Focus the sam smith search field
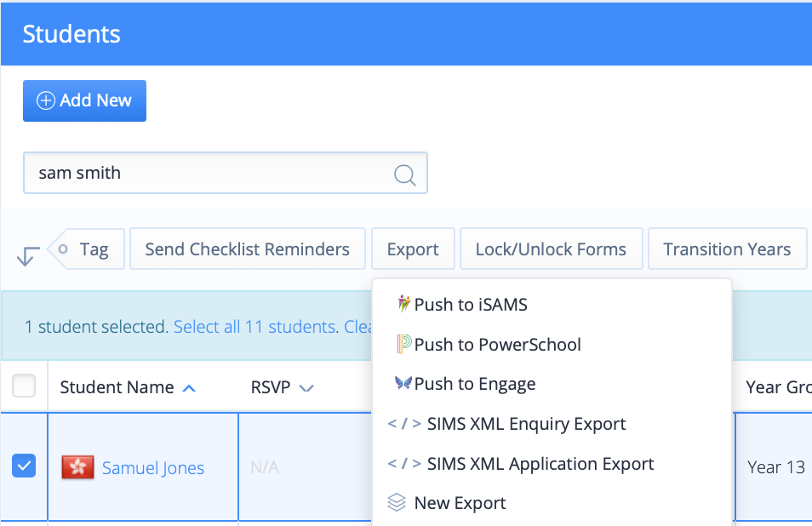 226,173
